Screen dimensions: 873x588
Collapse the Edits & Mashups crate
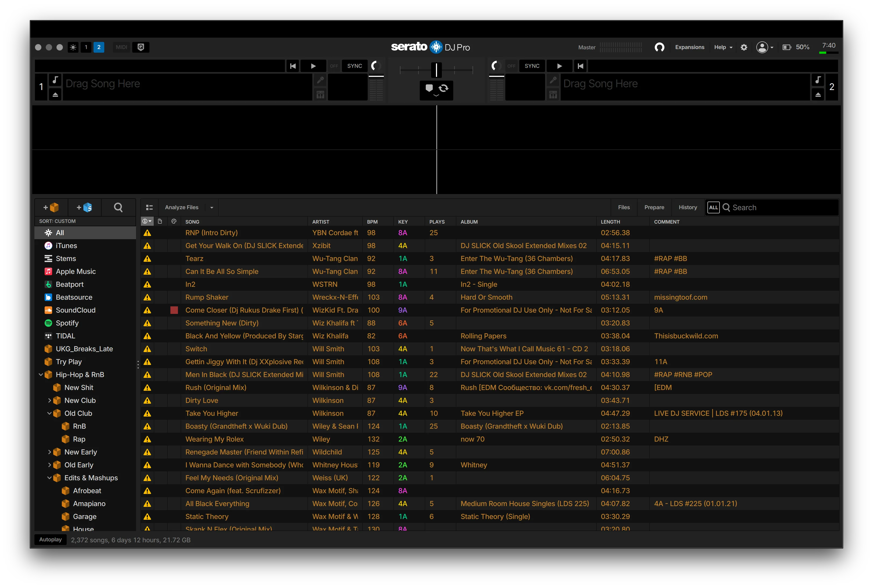click(x=49, y=478)
